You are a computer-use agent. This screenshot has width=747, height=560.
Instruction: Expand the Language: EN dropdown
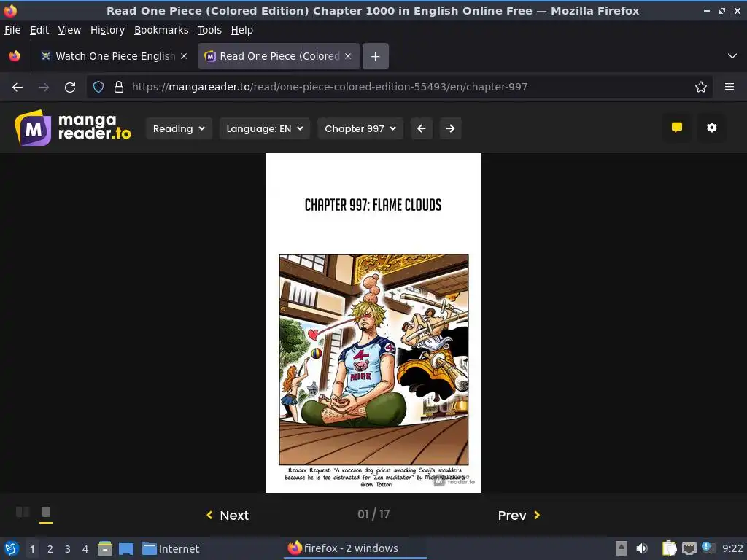pyautogui.click(x=264, y=128)
